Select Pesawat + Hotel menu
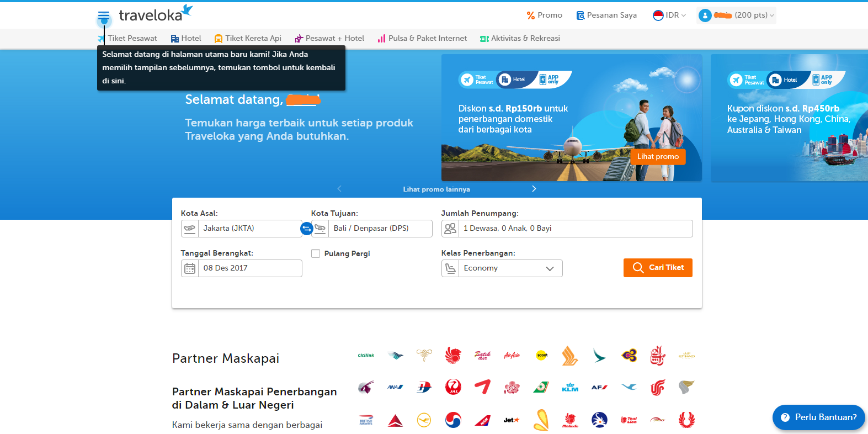Viewport: 868px width, 434px height. 329,39
